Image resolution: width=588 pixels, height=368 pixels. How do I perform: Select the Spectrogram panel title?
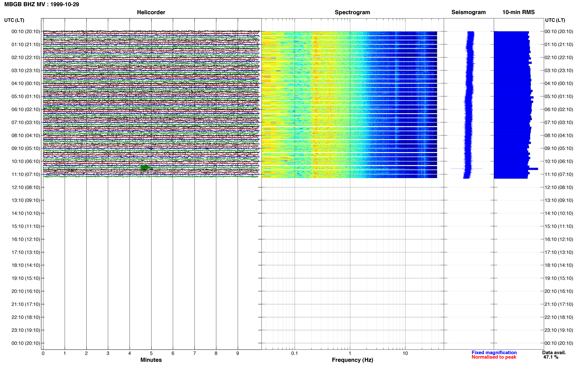pyautogui.click(x=352, y=12)
